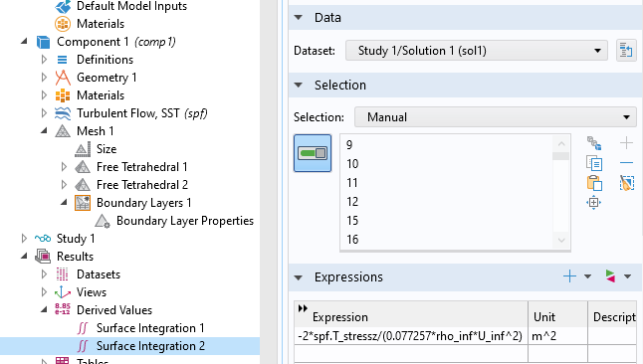
Task: Toggle the Active selection switch button
Action: click(313, 153)
